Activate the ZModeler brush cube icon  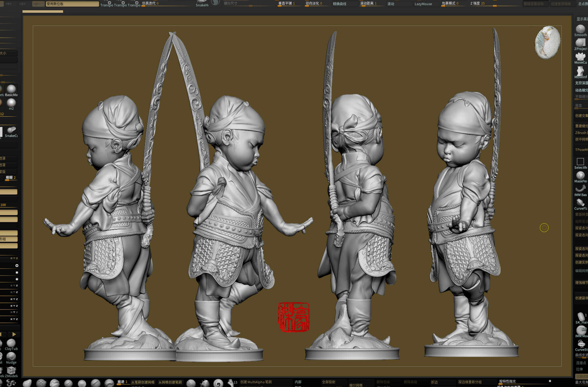coord(11,372)
